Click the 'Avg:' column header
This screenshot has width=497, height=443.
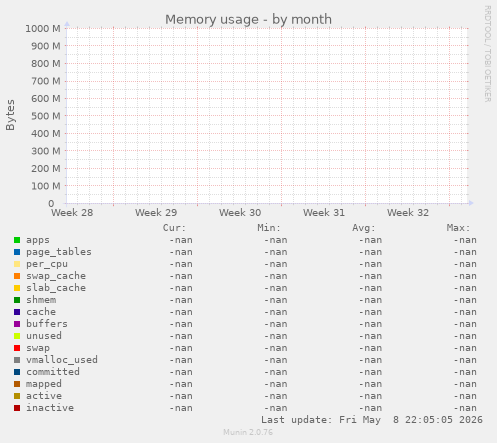coord(363,228)
